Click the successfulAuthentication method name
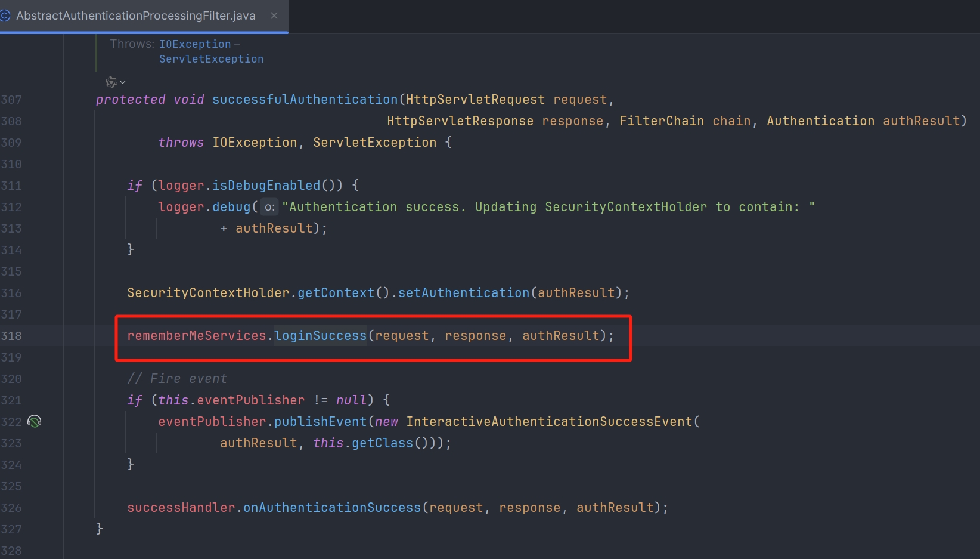Image resolution: width=980 pixels, height=559 pixels. [x=305, y=100]
